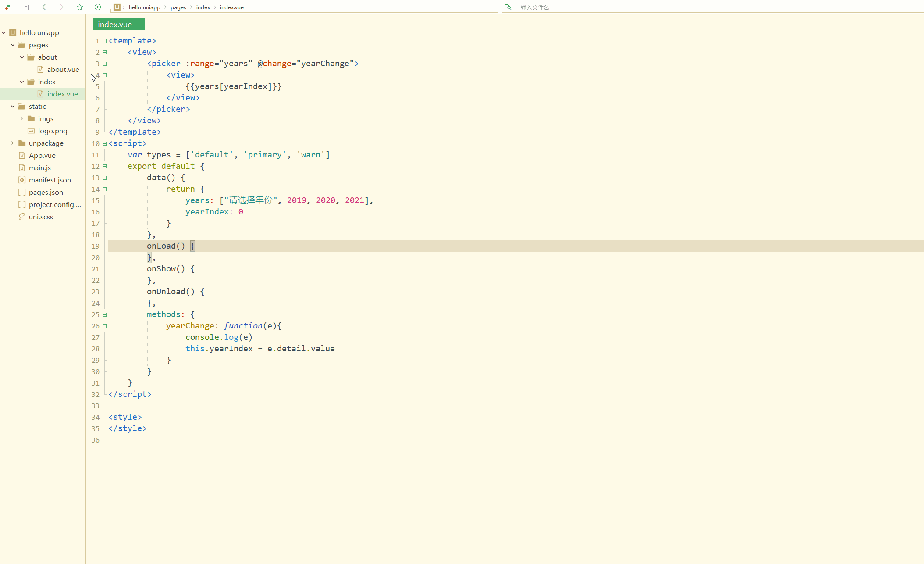The image size is (924, 564).
Task: Fold the yearChange function at line 26
Action: [105, 326]
